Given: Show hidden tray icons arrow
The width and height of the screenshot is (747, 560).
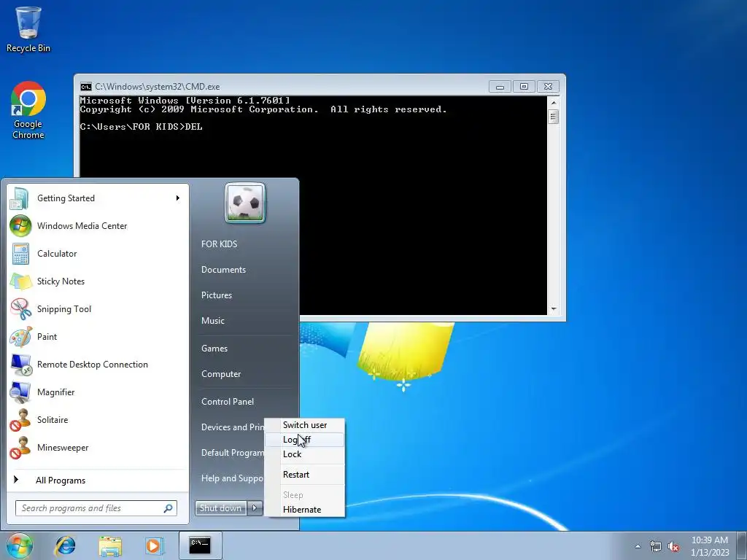Looking at the screenshot, I should 638,546.
